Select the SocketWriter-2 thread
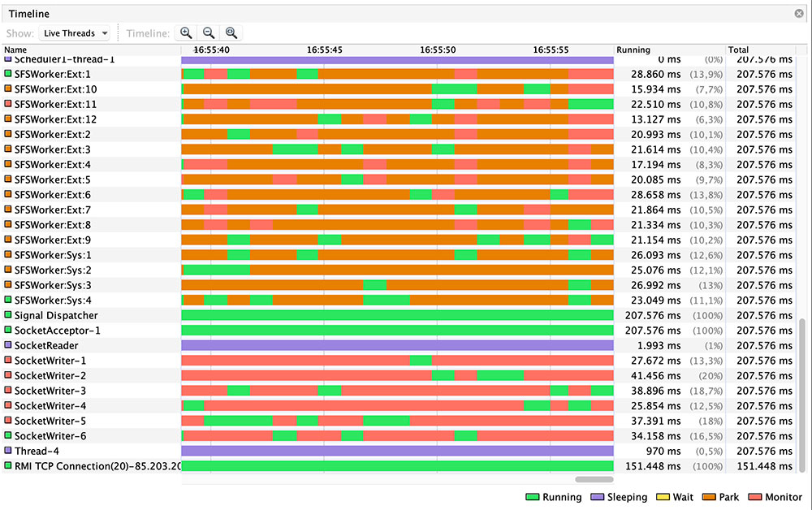 (50, 375)
